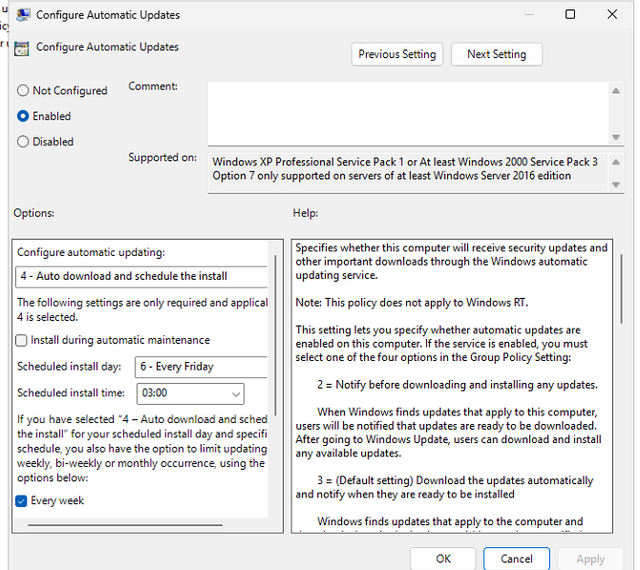Click the Cancel button
This screenshot has width=640, height=570.
click(x=516, y=559)
